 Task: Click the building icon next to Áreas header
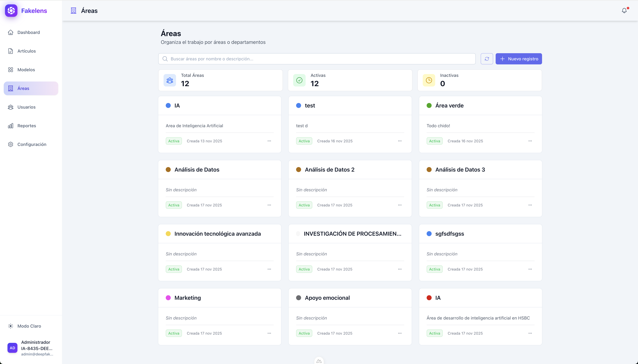[73, 11]
